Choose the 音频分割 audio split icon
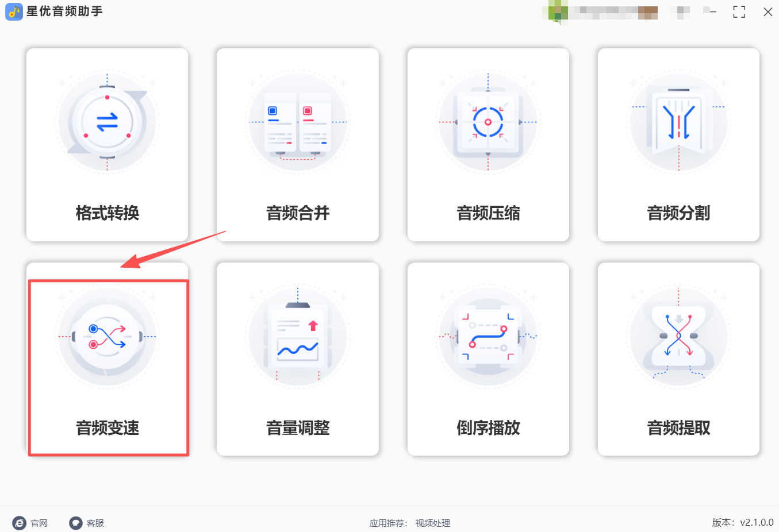Image resolution: width=779 pixels, height=532 pixels. [678, 122]
